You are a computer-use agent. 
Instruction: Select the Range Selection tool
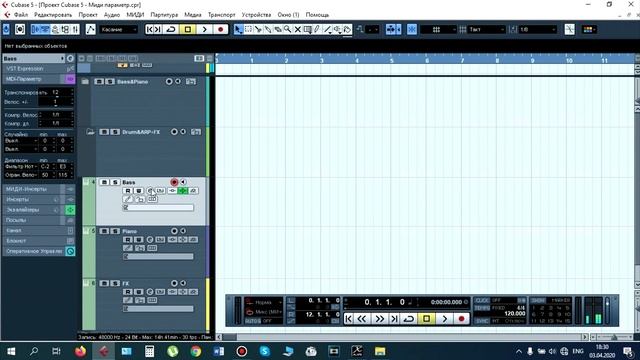click(x=248, y=29)
